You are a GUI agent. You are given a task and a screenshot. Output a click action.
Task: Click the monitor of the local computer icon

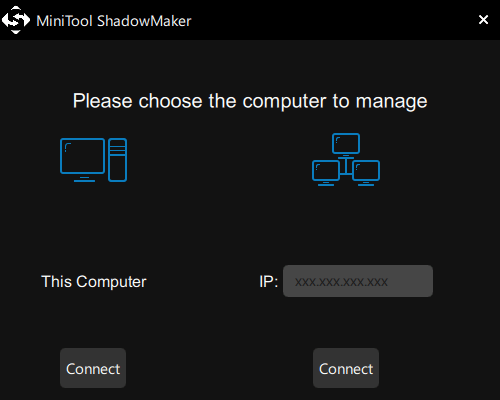(82, 156)
